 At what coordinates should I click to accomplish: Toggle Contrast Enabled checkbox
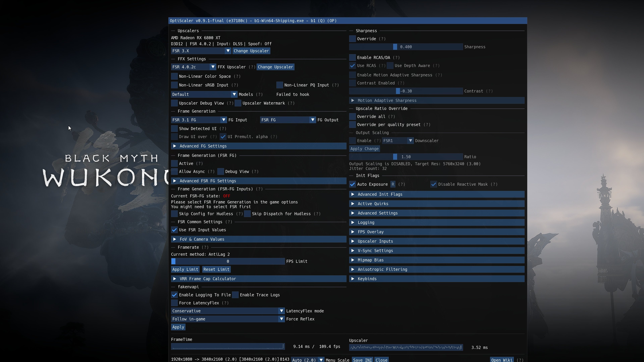tap(353, 83)
